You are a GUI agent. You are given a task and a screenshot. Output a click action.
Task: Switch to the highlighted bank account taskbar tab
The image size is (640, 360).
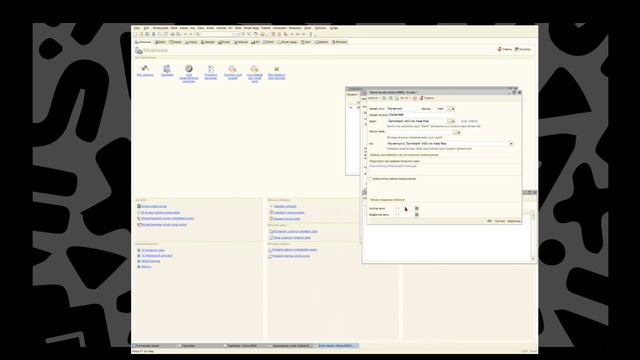pyautogui.click(x=337, y=346)
